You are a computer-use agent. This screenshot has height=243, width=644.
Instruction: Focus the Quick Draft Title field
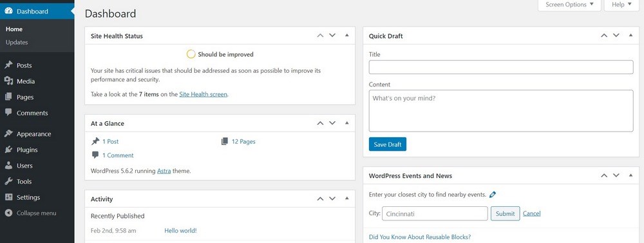point(501,67)
